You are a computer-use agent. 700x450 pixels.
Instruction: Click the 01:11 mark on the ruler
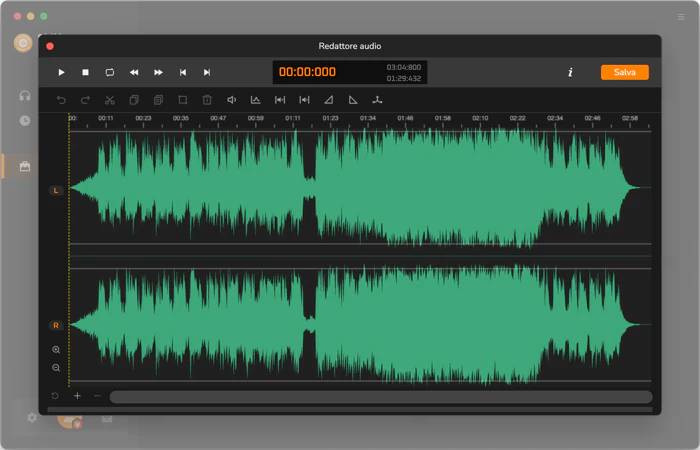pyautogui.click(x=293, y=118)
